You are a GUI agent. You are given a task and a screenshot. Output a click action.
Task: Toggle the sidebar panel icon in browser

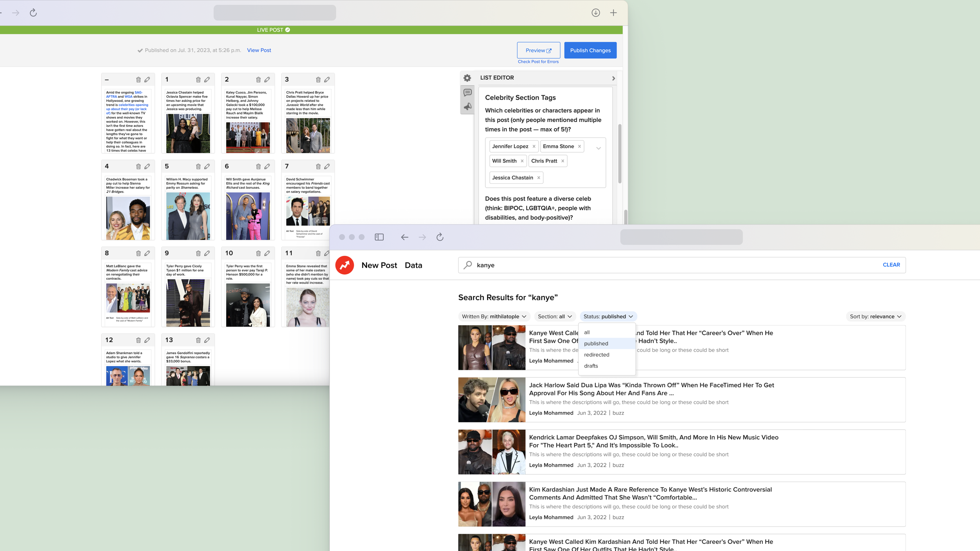click(x=379, y=237)
